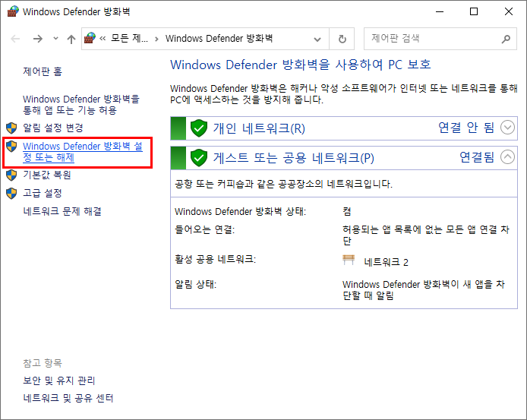527x420 pixels.
Task: Click green check shield for 개인 네트워크
Action: pyautogui.click(x=199, y=128)
